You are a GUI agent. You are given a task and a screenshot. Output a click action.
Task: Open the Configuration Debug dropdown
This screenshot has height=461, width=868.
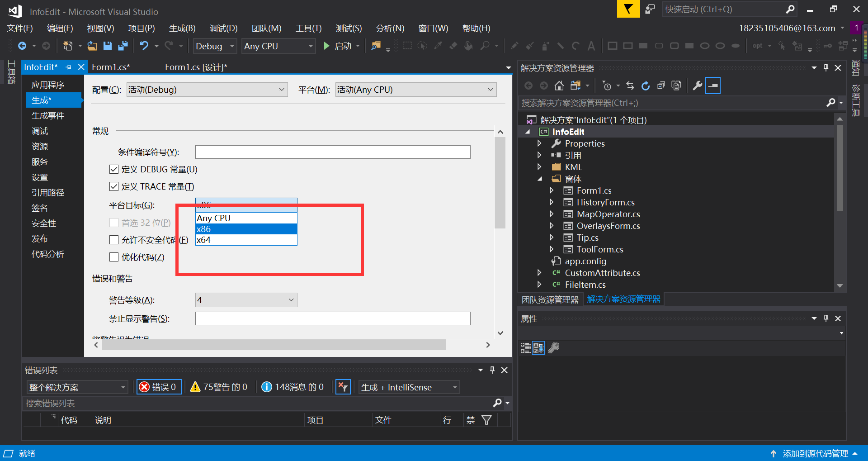tap(207, 90)
